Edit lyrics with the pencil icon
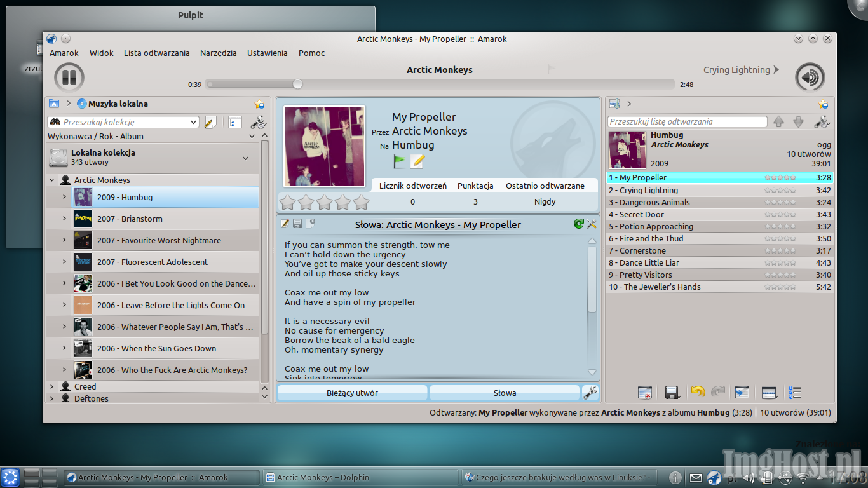868x488 pixels. coord(285,224)
